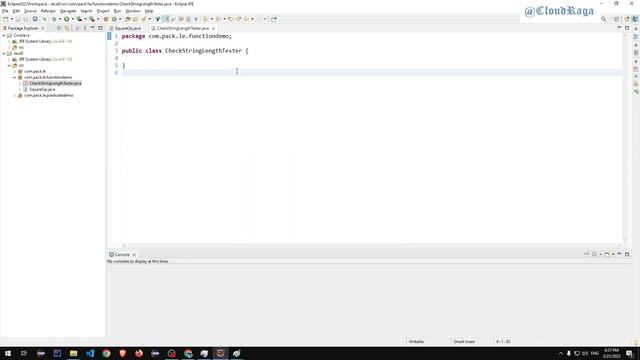Screen dimensions: 640x360
Task: Open Windows Start menu
Action: 8,353
